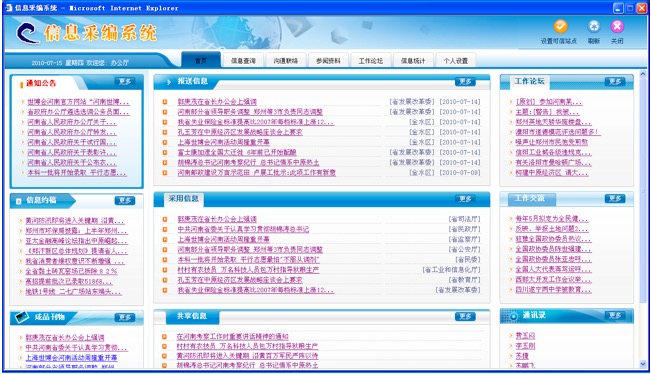651x374 pixels.
Task: Click 更多 button in 工作交流 panel
Action: click(x=615, y=198)
